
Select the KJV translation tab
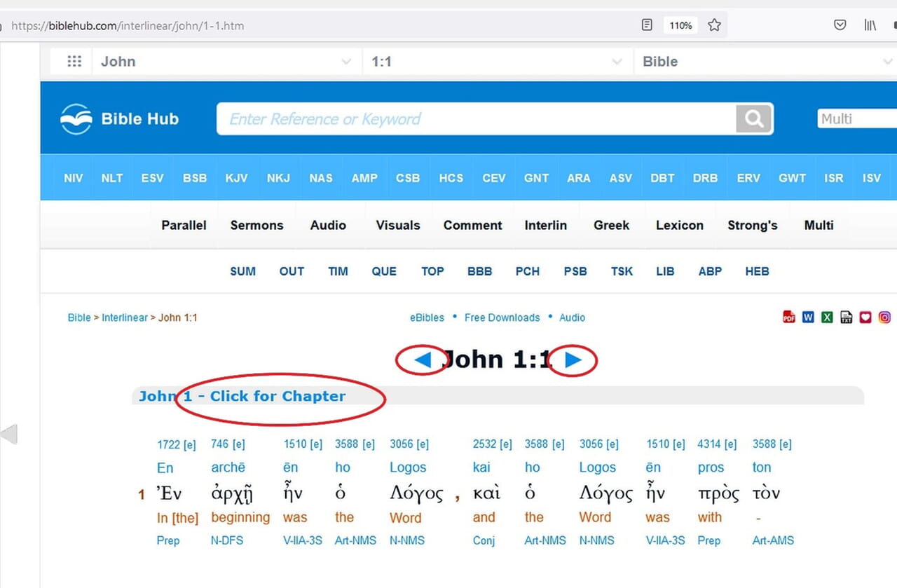point(236,178)
